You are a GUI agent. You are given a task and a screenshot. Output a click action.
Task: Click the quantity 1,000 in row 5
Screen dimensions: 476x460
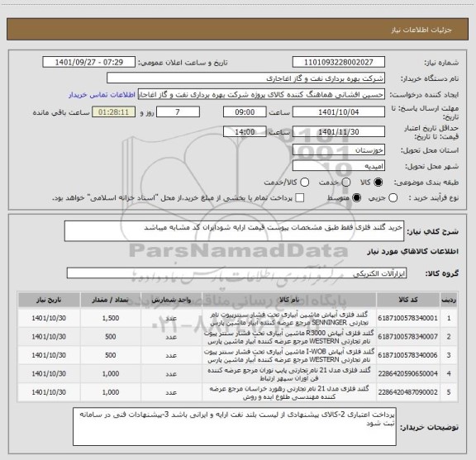(x=111, y=392)
